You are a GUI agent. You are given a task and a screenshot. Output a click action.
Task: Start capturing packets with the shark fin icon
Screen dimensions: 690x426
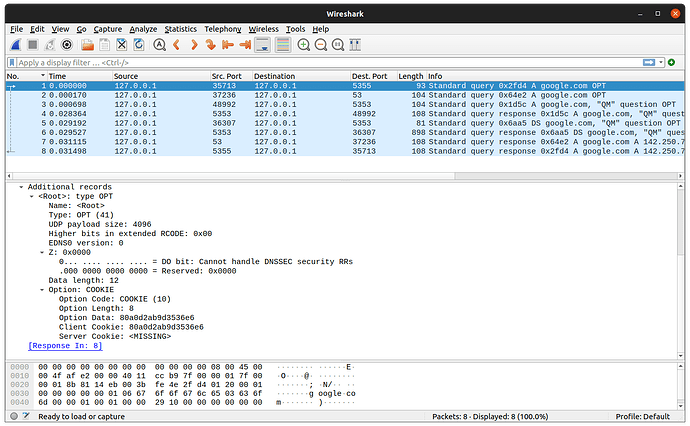[15, 45]
